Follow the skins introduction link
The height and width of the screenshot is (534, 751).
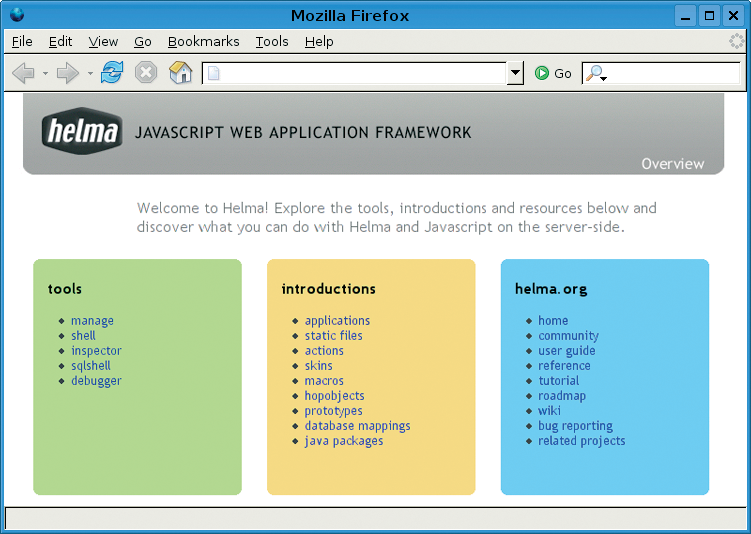pyautogui.click(x=319, y=365)
